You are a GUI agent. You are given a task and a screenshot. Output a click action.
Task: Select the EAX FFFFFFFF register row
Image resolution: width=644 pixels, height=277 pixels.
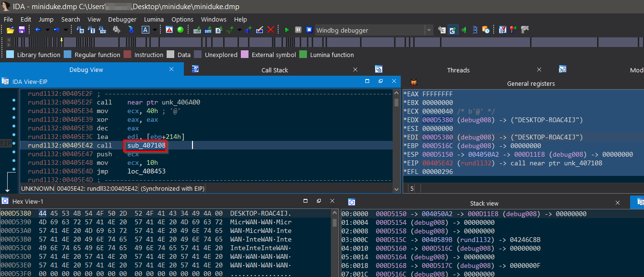523,94
